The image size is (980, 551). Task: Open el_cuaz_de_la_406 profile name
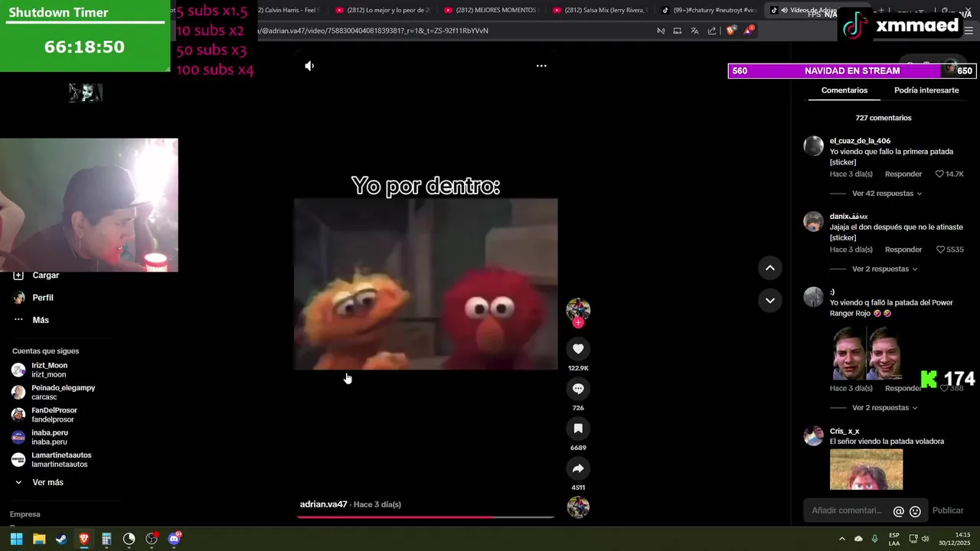pos(860,141)
